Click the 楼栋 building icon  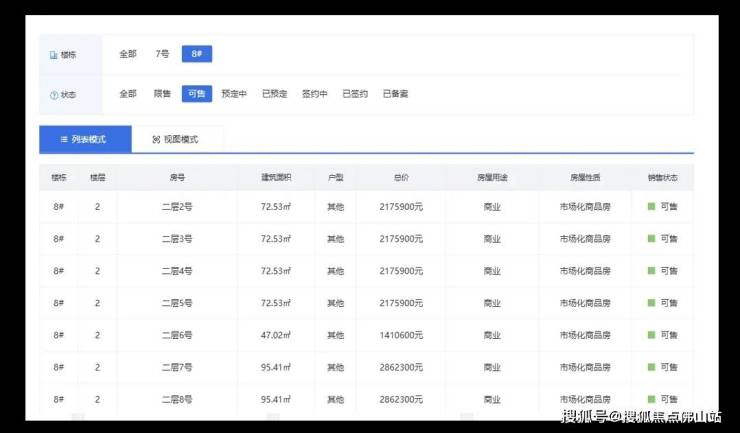(x=54, y=55)
